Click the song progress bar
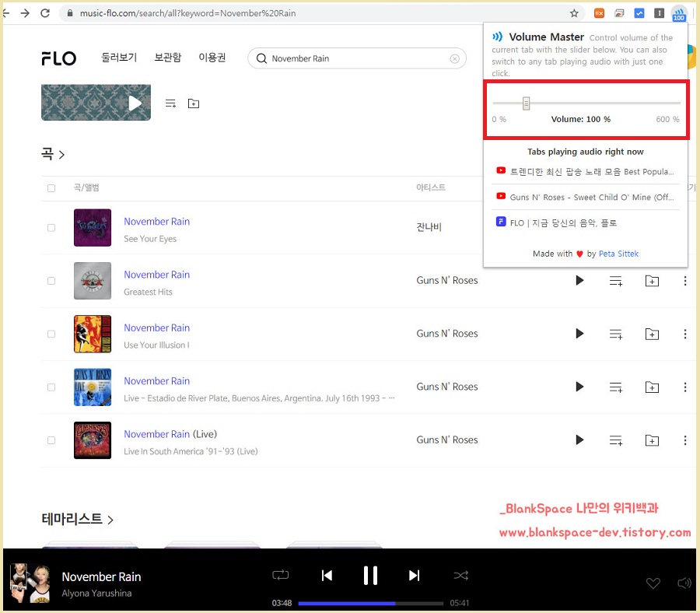 pyautogui.click(x=370, y=603)
